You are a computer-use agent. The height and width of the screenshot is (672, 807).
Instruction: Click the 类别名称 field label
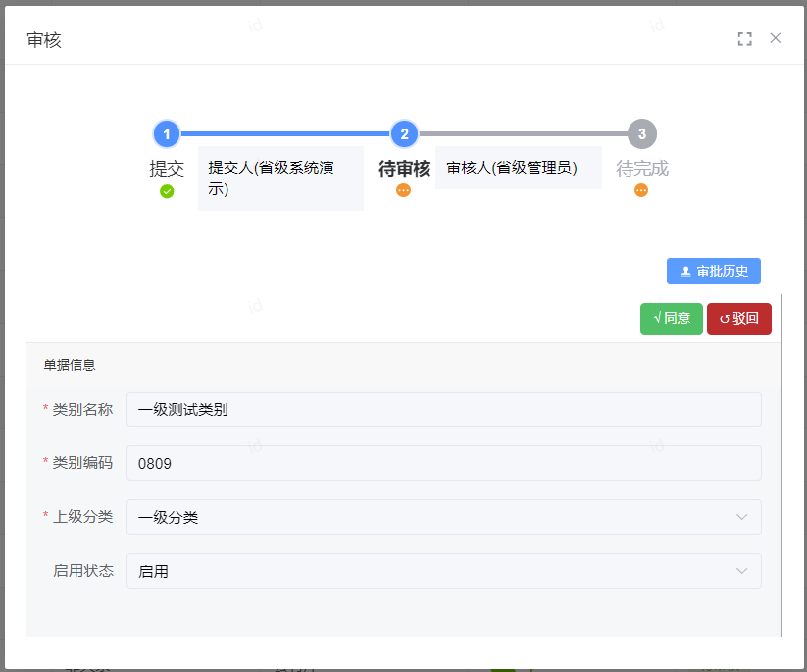tap(82, 410)
